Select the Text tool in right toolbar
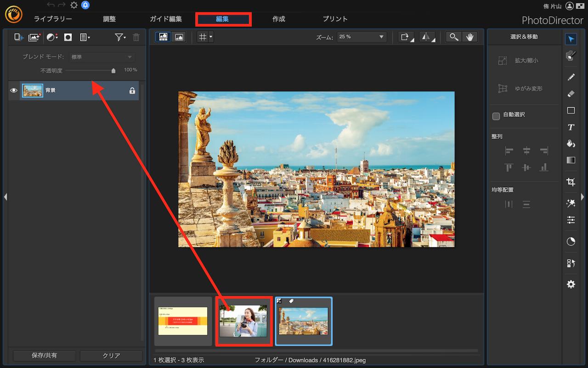This screenshot has height=368, width=588. pos(571,127)
